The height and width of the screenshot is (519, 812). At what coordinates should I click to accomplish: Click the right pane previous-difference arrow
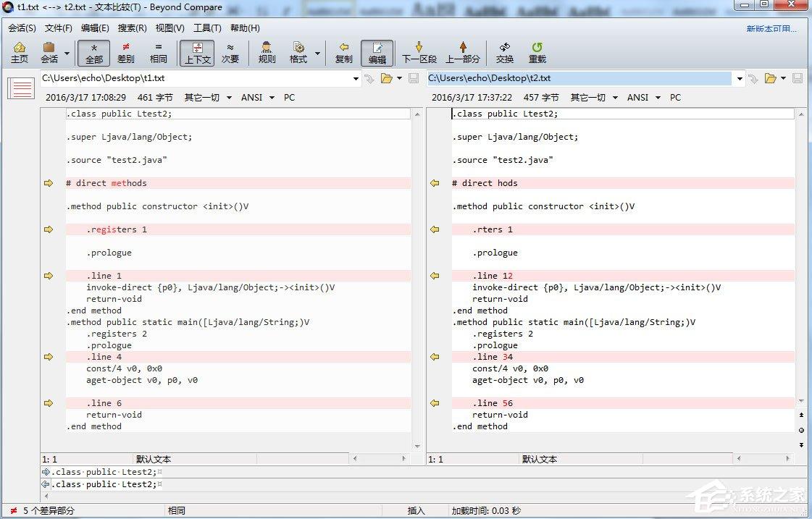801,415
